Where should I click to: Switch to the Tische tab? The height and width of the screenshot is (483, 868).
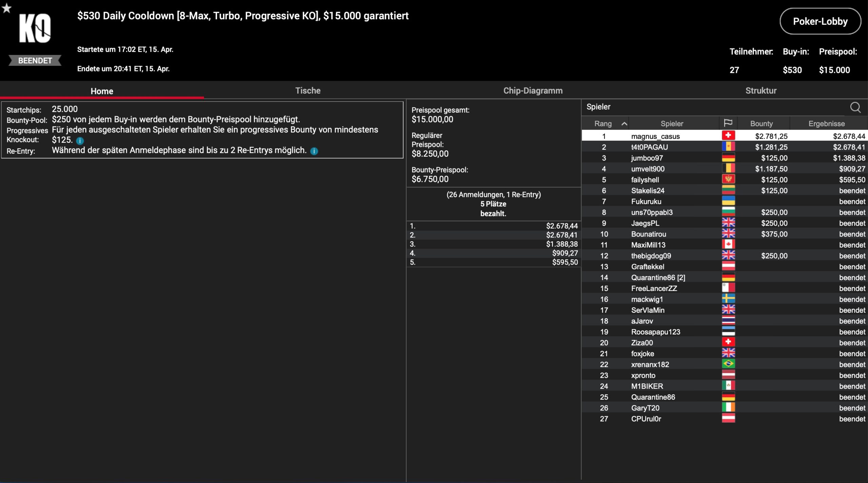tap(308, 91)
